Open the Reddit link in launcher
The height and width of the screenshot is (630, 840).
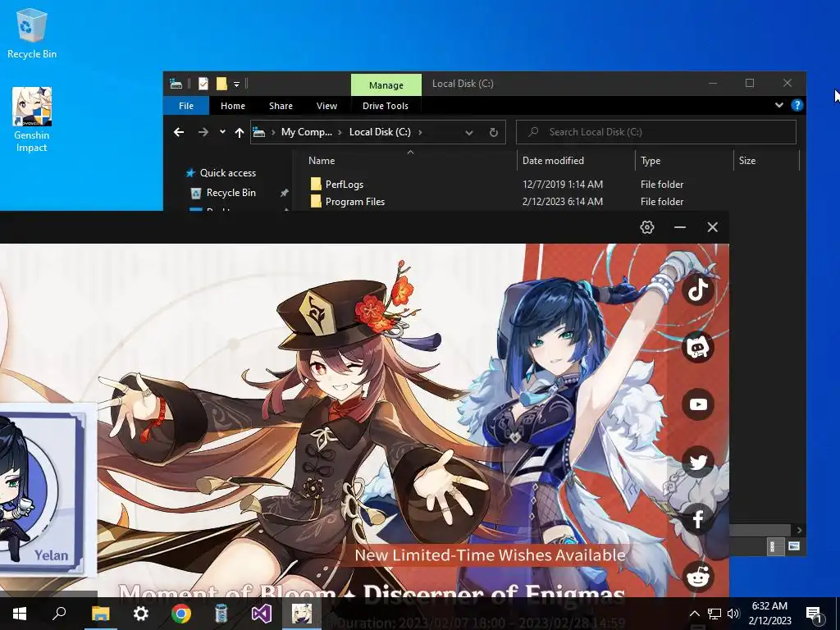(x=698, y=577)
